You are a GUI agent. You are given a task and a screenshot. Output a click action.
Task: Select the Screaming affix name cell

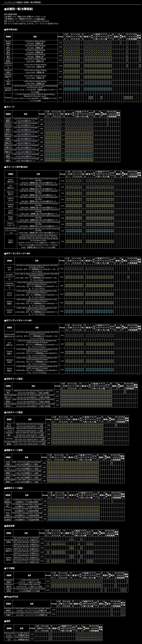[9, 541]
